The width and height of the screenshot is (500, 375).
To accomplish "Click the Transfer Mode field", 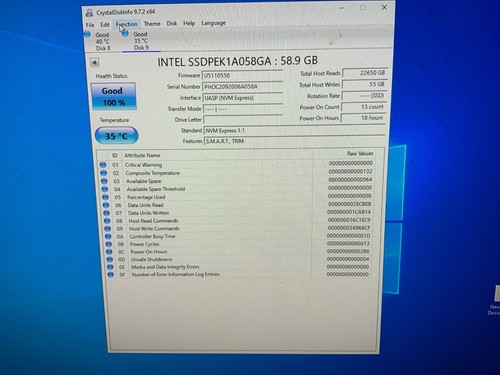I will (x=243, y=109).
